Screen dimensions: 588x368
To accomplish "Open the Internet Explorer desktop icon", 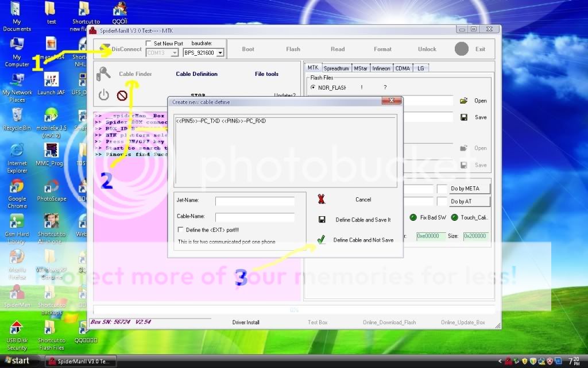I will point(17,159).
